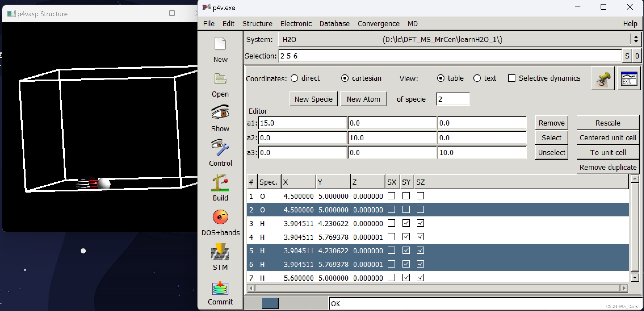Click the of specie input field
The image size is (644, 311).
point(452,99)
